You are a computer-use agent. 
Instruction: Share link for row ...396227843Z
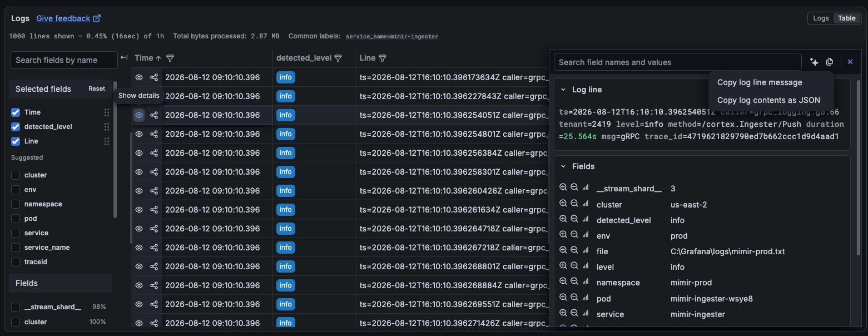154,96
